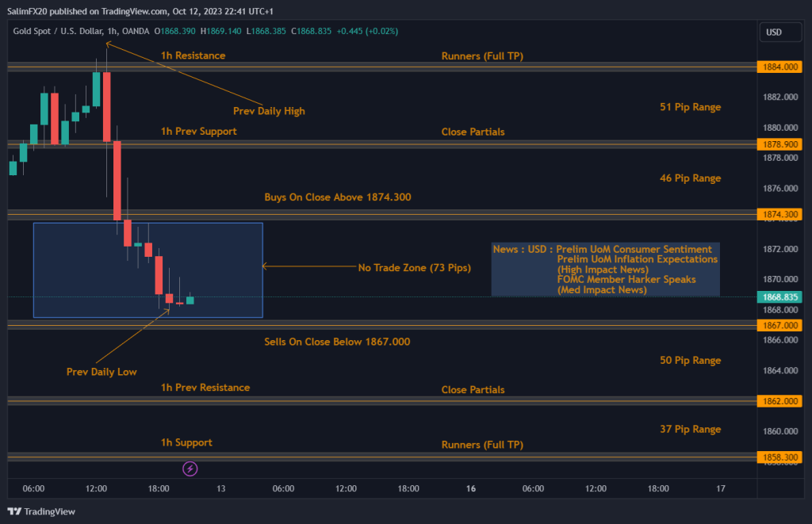The image size is (812, 524).
Task: Click the Gold Spot / U.S. Dollar title
Action: coord(82,31)
